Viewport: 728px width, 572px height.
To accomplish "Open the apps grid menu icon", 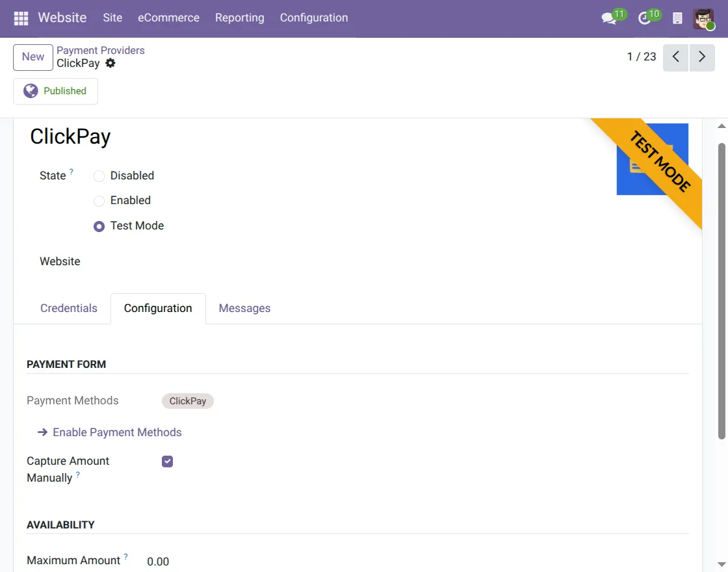I will coord(21,18).
